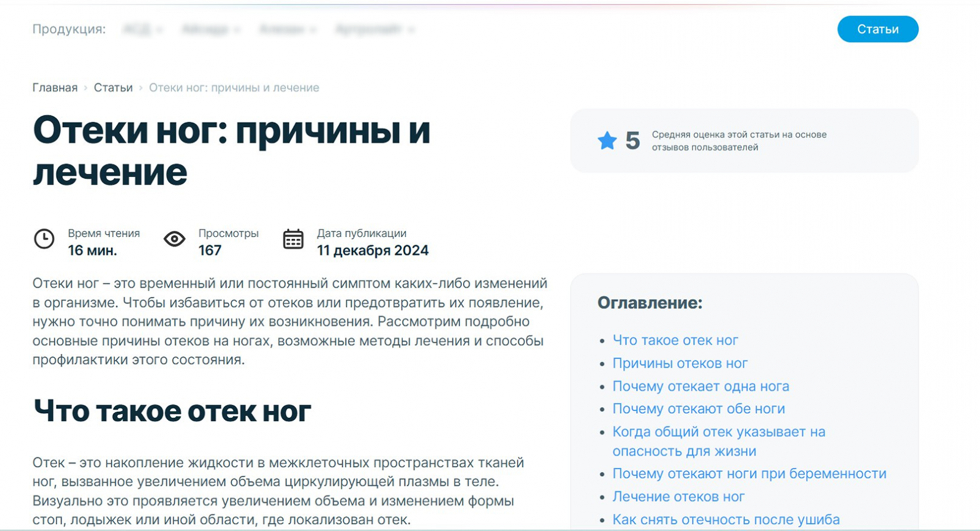Open the Причины отеков ног contents link
This screenshot has width=980, height=531.
(680, 363)
